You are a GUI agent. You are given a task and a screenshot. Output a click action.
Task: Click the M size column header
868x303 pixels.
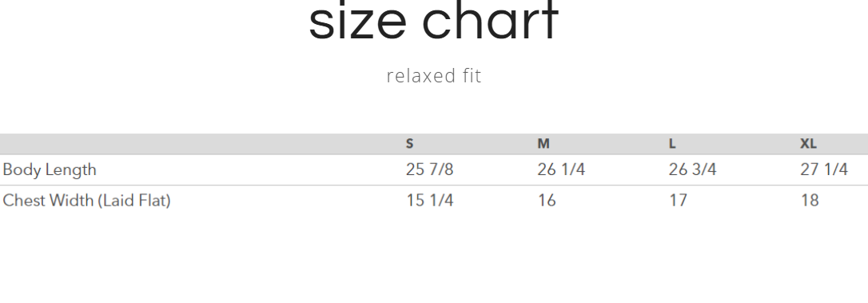543,144
